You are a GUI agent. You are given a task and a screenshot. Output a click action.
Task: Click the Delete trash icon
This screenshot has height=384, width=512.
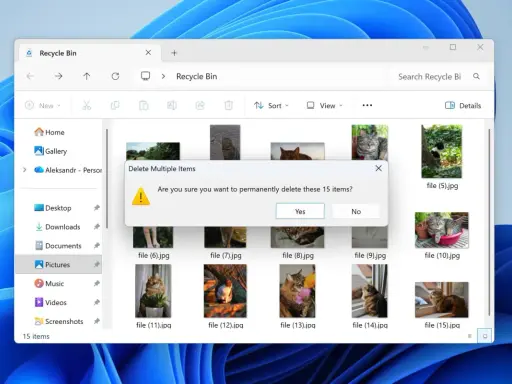click(x=228, y=106)
